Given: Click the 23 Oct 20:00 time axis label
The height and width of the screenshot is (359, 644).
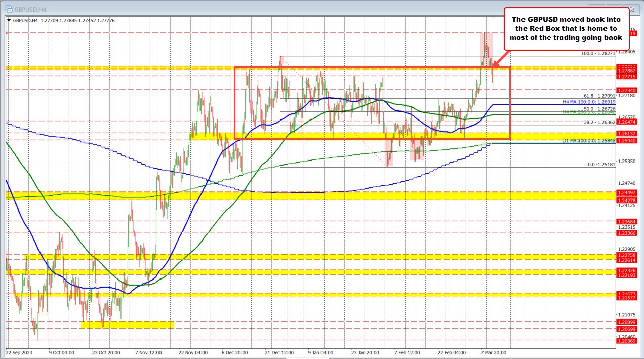Looking at the screenshot, I should click(105, 352).
